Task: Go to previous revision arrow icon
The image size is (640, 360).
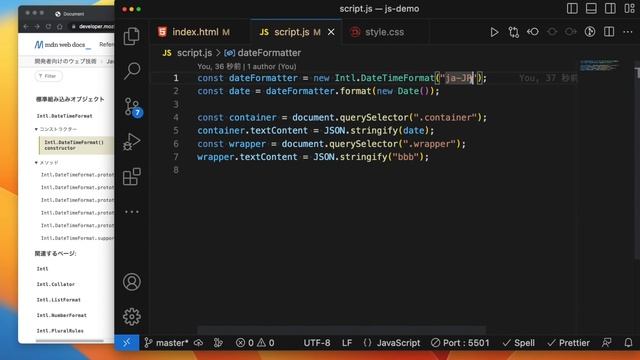Action: pos(533,32)
